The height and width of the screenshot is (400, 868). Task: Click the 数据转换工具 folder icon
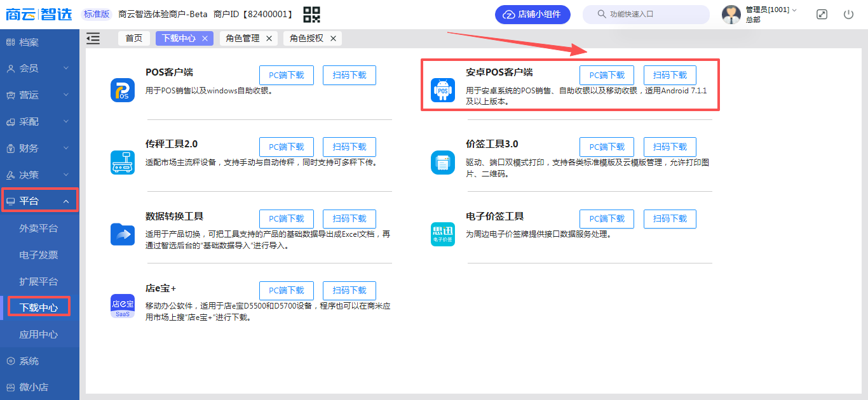point(123,234)
